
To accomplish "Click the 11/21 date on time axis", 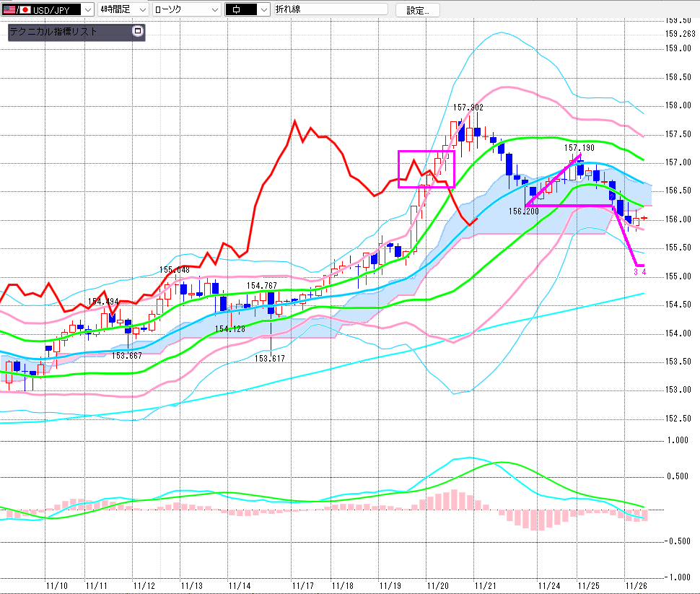I will [484, 585].
